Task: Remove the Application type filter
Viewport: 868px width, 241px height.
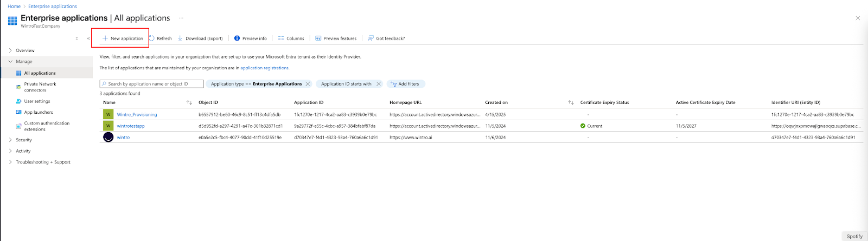Action: [x=308, y=84]
